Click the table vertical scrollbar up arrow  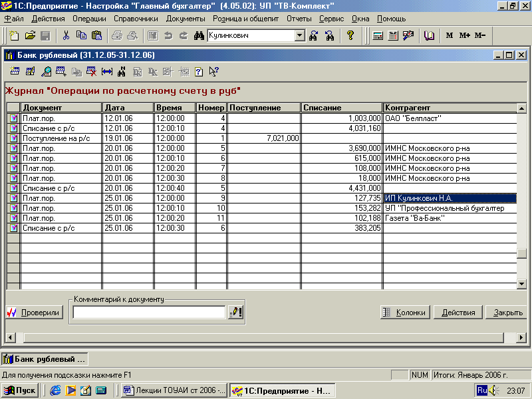click(521, 108)
